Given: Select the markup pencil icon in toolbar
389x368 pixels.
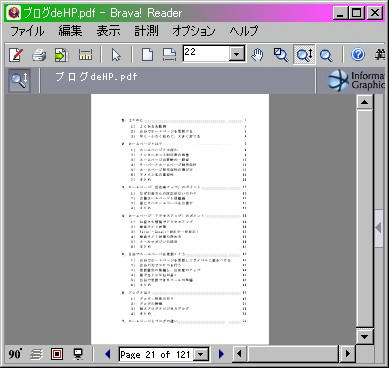Looking at the screenshot, I should [16, 55].
